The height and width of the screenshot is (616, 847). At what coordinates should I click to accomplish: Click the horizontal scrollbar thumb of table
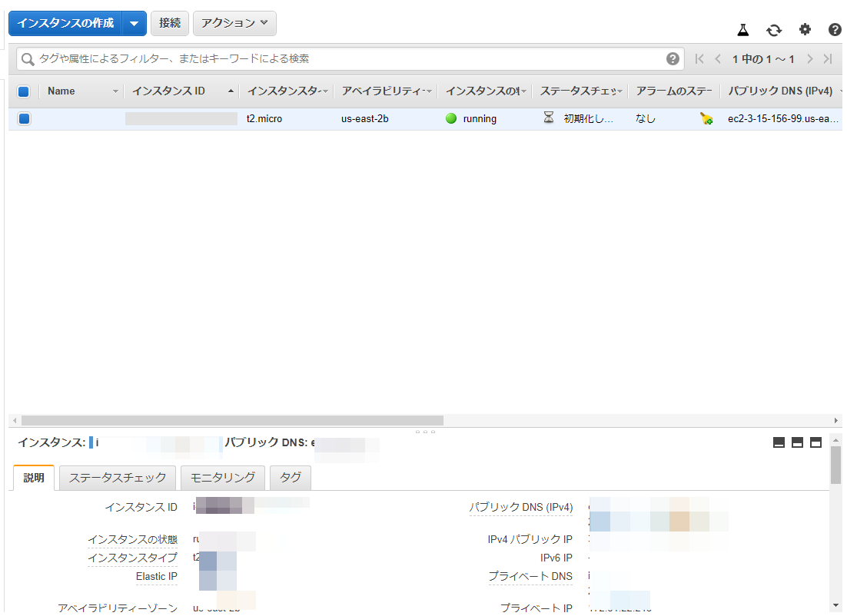point(232,421)
